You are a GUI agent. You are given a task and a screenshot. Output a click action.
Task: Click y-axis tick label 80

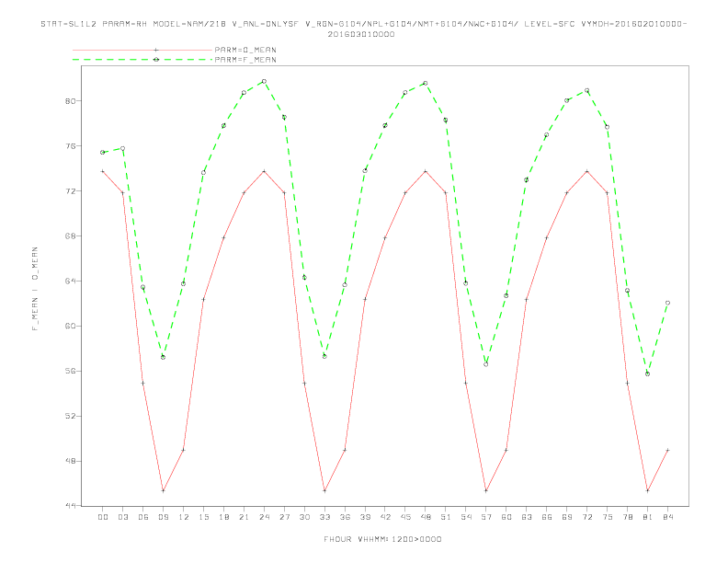click(71, 101)
